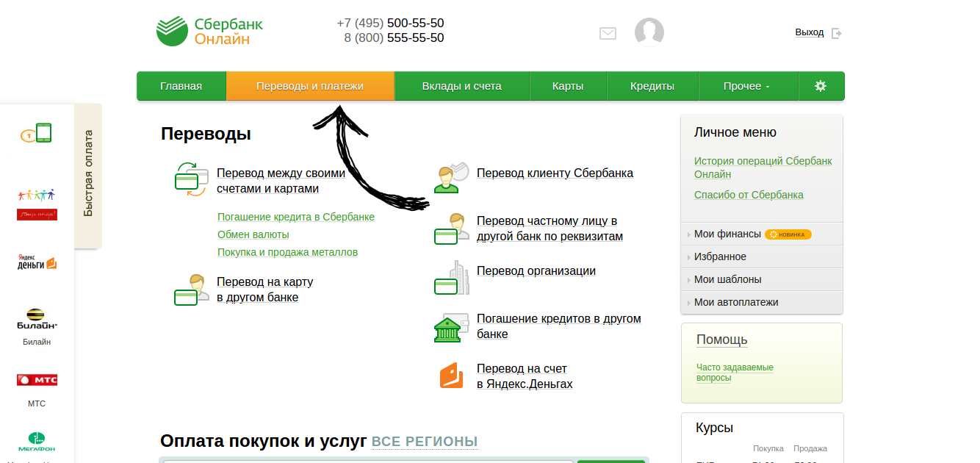This screenshot has width=980, height=463.
Task: Expand the Избранное section
Action: pyautogui.click(x=762, y=256)
